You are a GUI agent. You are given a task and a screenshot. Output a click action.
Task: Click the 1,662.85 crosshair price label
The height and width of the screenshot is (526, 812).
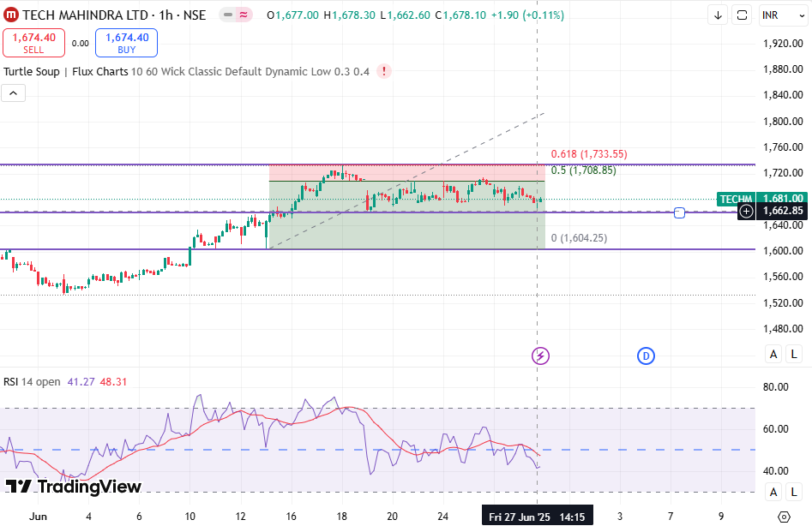pos(783,211)
